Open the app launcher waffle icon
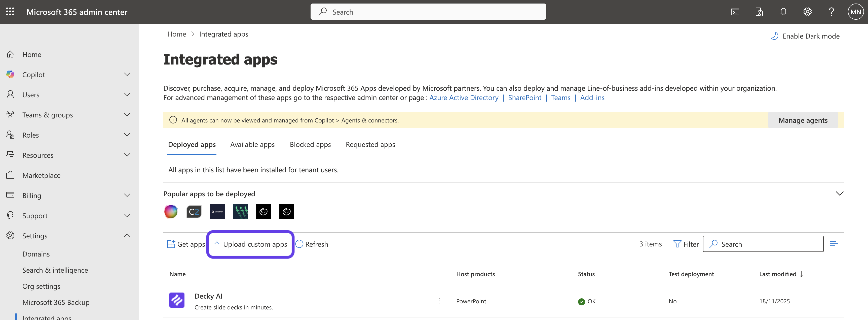Image resolution: width=868 pixels, height=320 pixels. pyautogui.click(x=10, y=12)
